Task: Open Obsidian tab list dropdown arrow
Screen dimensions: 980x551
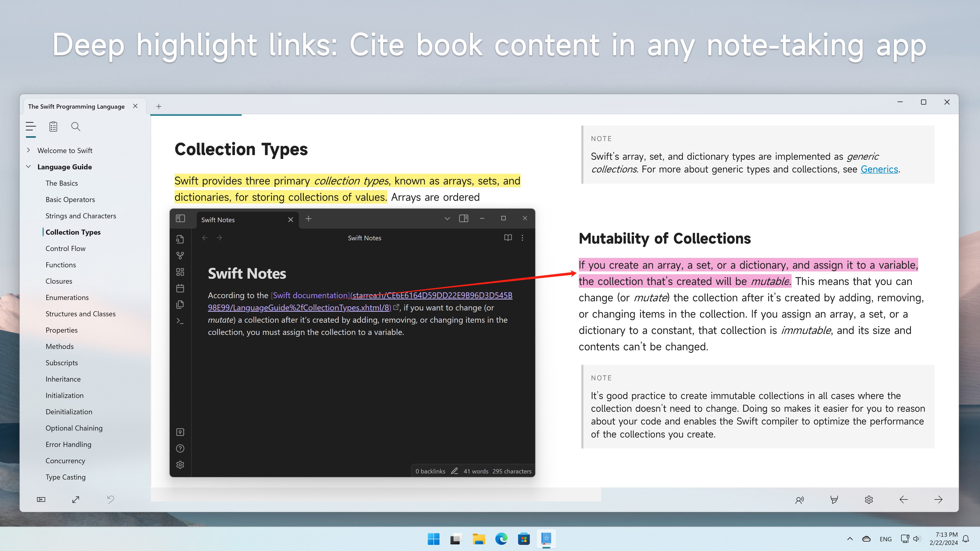Action: pyautogui.click(x=447, y=219)
